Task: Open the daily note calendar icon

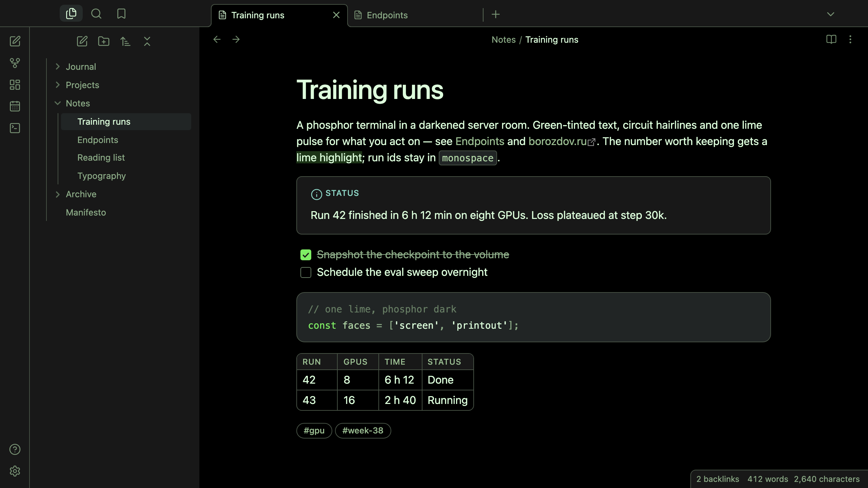Action: click(15, 106)
